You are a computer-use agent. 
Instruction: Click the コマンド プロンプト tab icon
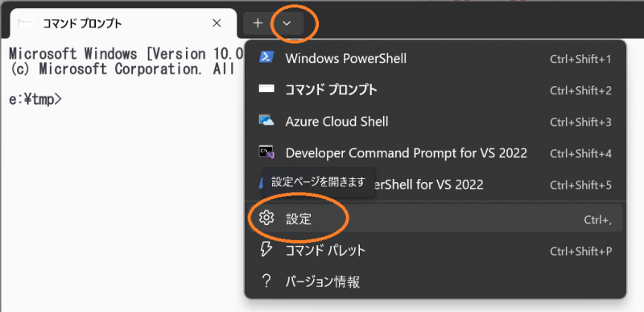pyautogui.click(x=26, y=23)
